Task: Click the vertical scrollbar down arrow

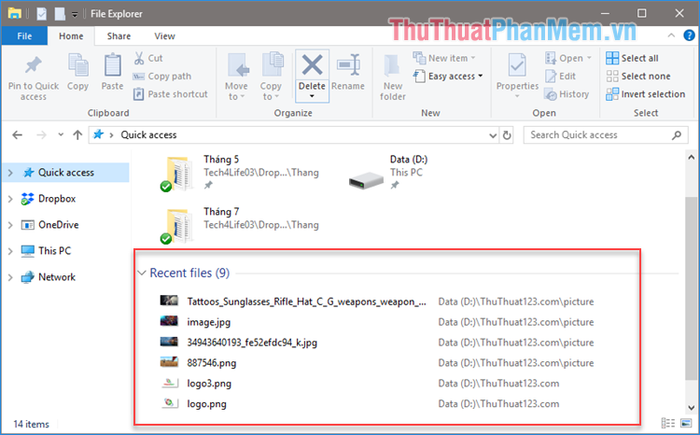Action: pos(691,407)
